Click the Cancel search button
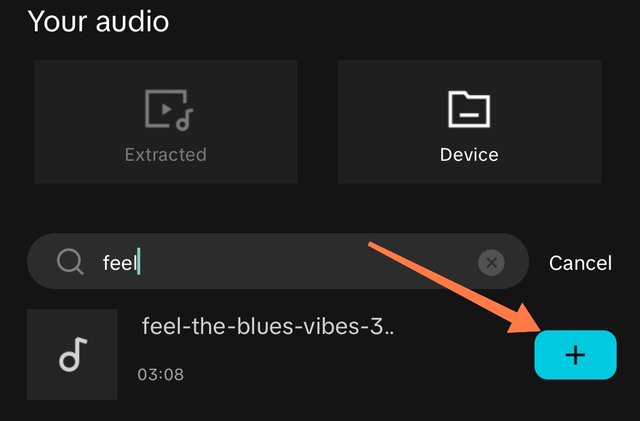The width and height of the screenshot is (640, 421). (x=580, y=263)
